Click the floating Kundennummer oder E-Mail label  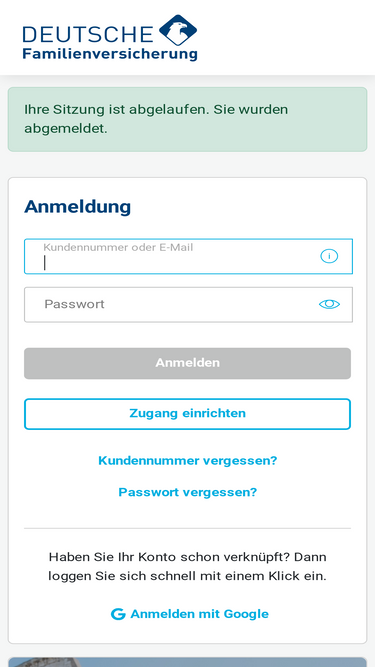118,247
